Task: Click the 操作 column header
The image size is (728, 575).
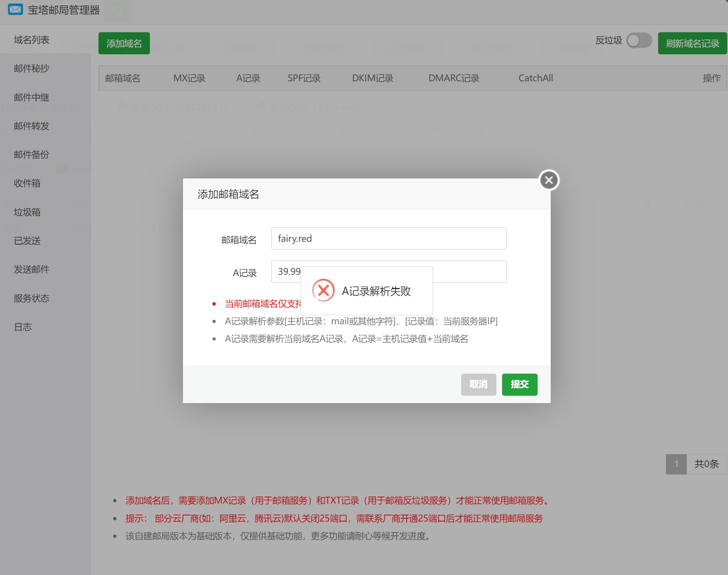Action: pos(712,78)
